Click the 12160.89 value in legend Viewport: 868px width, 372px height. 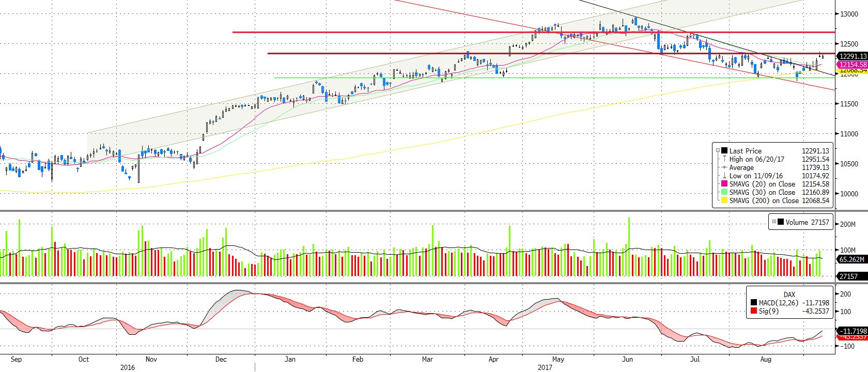[815, 192]
